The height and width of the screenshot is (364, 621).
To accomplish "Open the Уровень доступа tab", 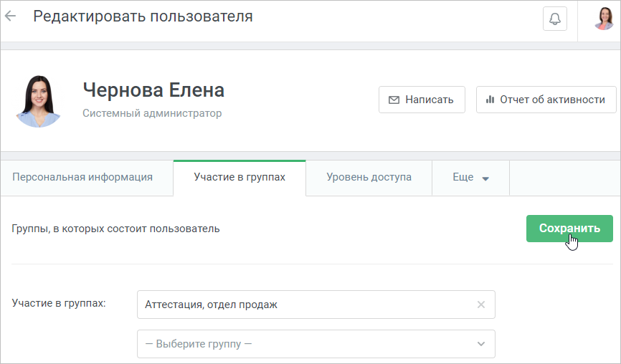I will pyautogui.click(x=369, y=178).
